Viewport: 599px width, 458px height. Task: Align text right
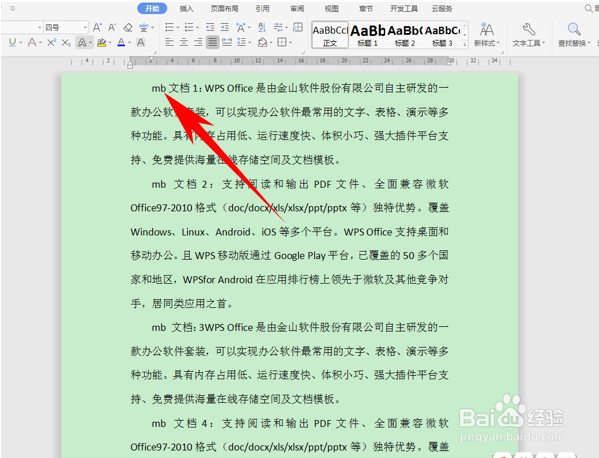point(198,42)
